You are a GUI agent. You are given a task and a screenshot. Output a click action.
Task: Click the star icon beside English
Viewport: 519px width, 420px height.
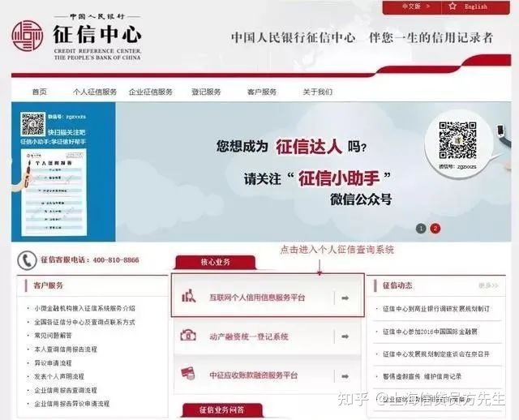click(x=453, y=6)
